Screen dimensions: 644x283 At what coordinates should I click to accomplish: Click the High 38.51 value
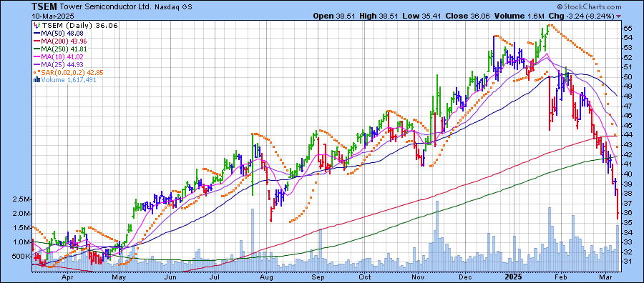(x=378, y=16)
